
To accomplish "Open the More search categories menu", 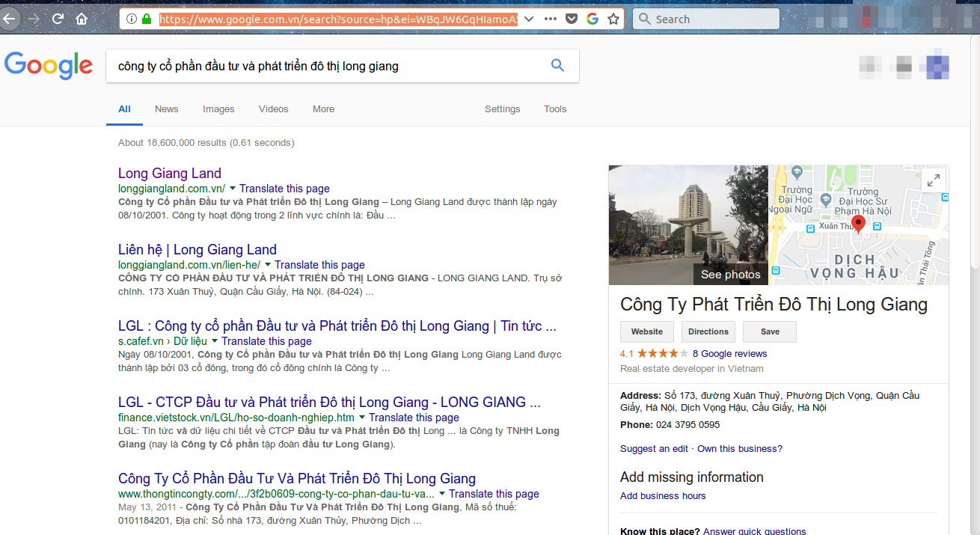I will pos(323,109).
